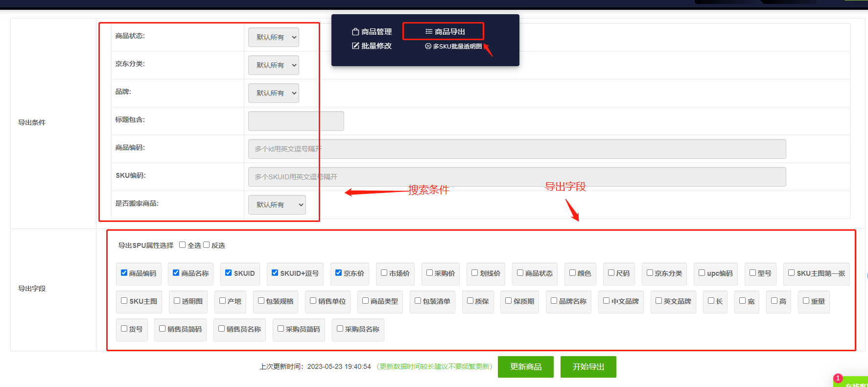
Task: Click the red notification badge icon
Action: click(838, 378)
